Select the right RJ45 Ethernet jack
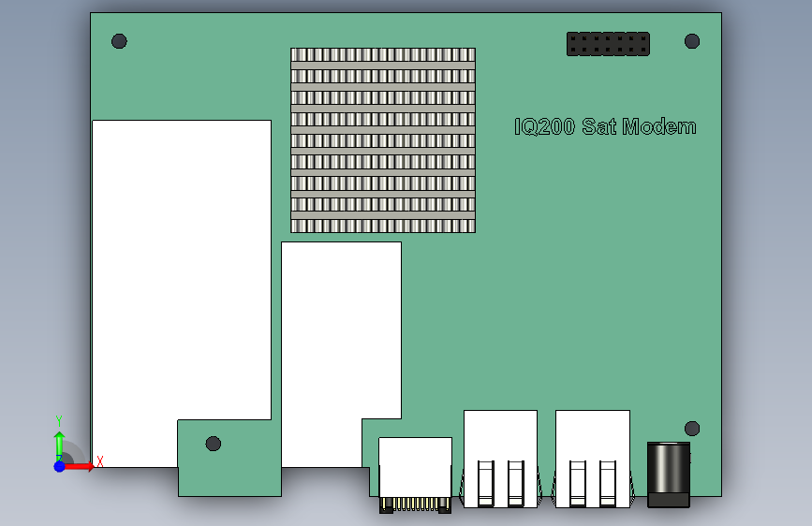Screen dimensions: 812x526 [x=593, y=459]
